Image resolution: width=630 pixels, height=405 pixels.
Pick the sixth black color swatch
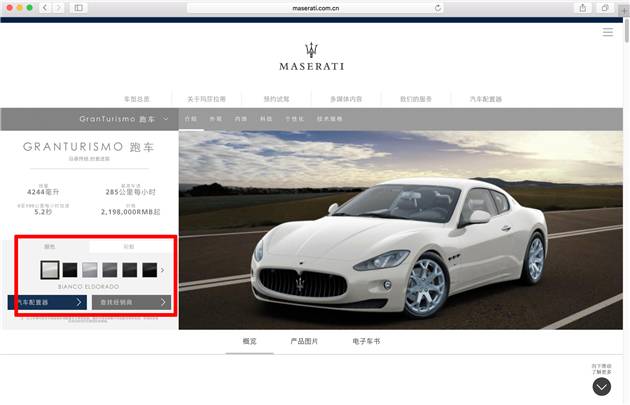pyautogui.click(x=149, y=270)
